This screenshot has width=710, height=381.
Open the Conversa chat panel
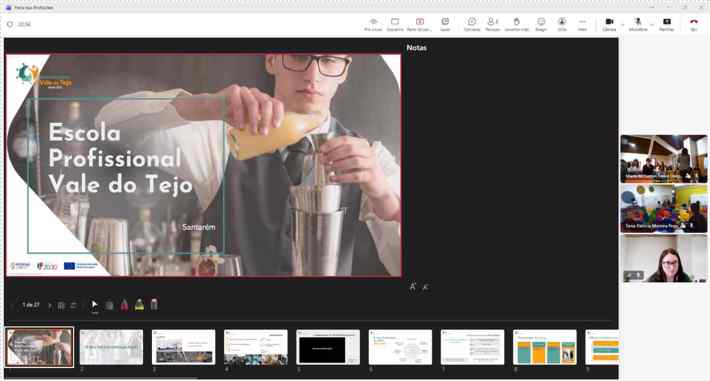[x=471, y=24]
